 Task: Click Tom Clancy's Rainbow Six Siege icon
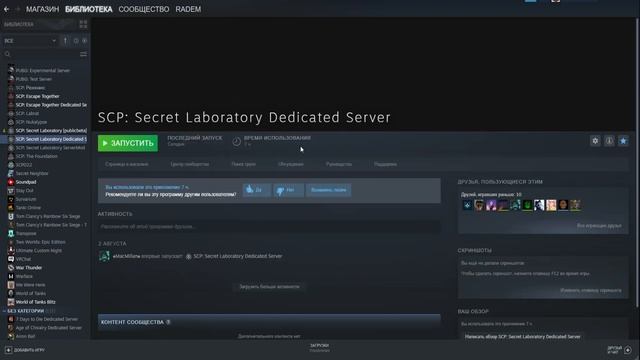(x=11, y=216)
